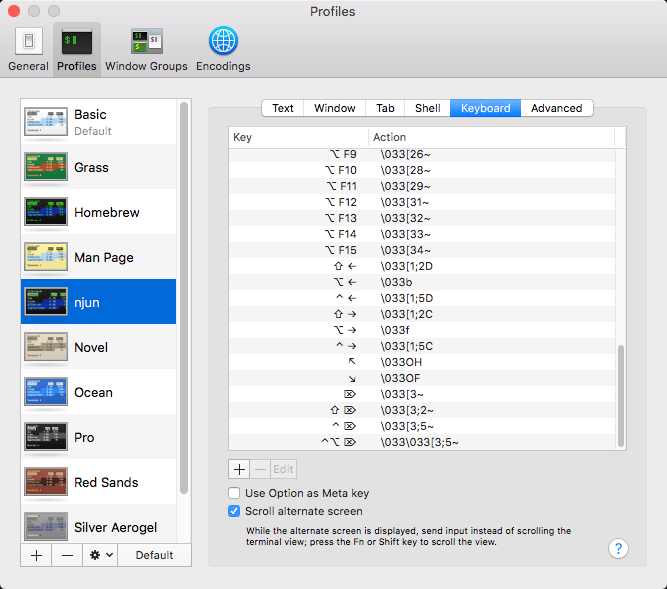The image size is (667, 589).
Task: Remove selected profile with minus button
Action: pyautogui.click(x=67, y=555)
